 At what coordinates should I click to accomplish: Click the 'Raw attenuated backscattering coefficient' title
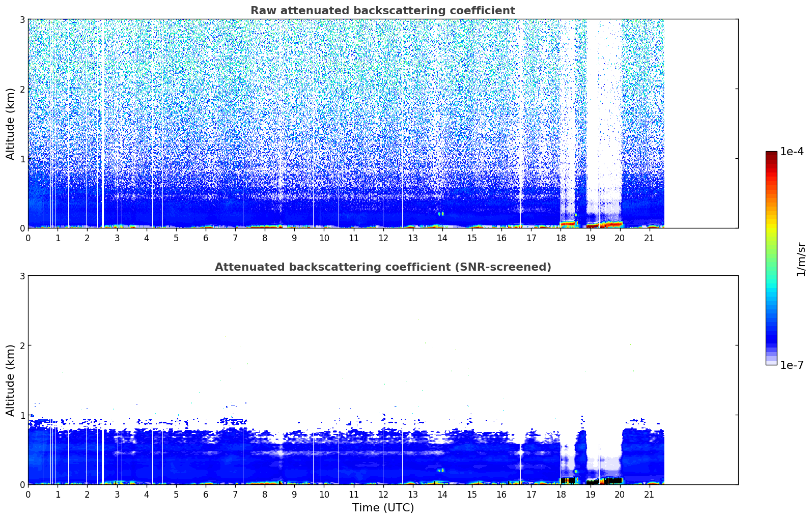383,11
